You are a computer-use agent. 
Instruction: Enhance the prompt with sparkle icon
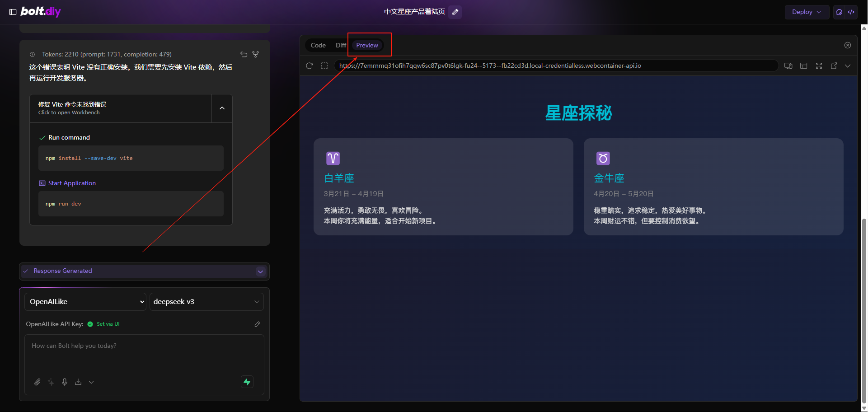[51, 382]
